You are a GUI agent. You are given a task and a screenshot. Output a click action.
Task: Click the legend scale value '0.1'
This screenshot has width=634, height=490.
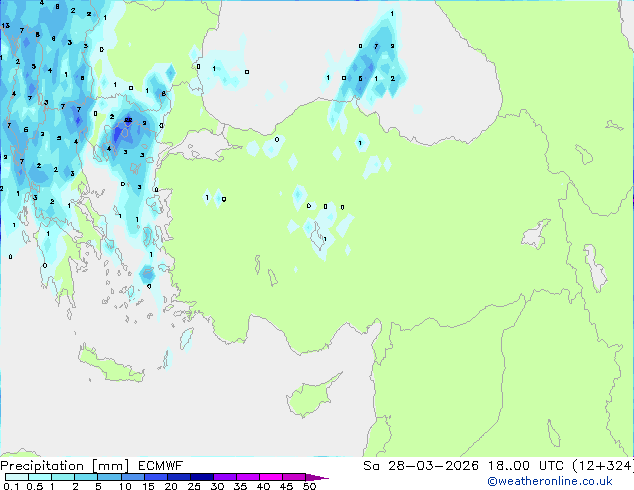(11, 486)
